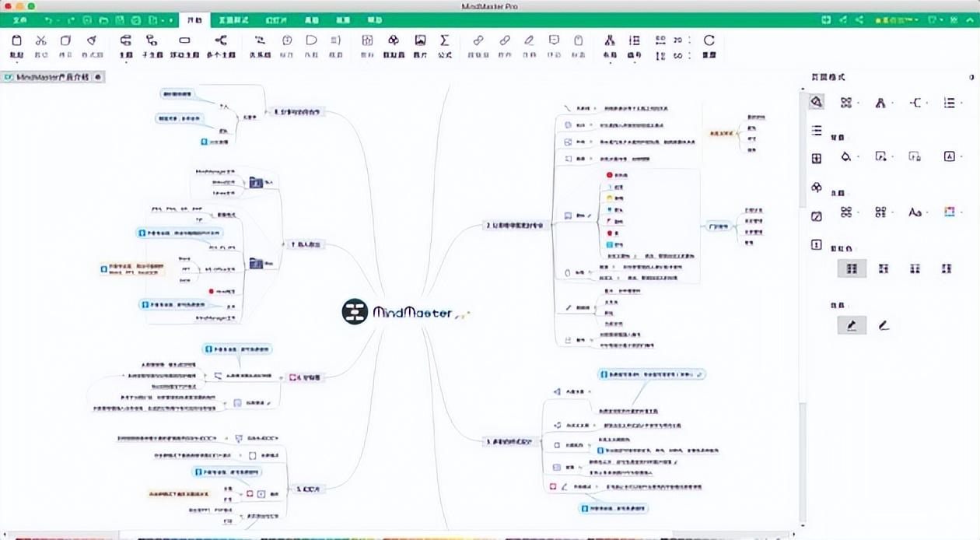Select the second rainbow color pattern option
Screen dimensions: 980x540
[x=884, y=268]
